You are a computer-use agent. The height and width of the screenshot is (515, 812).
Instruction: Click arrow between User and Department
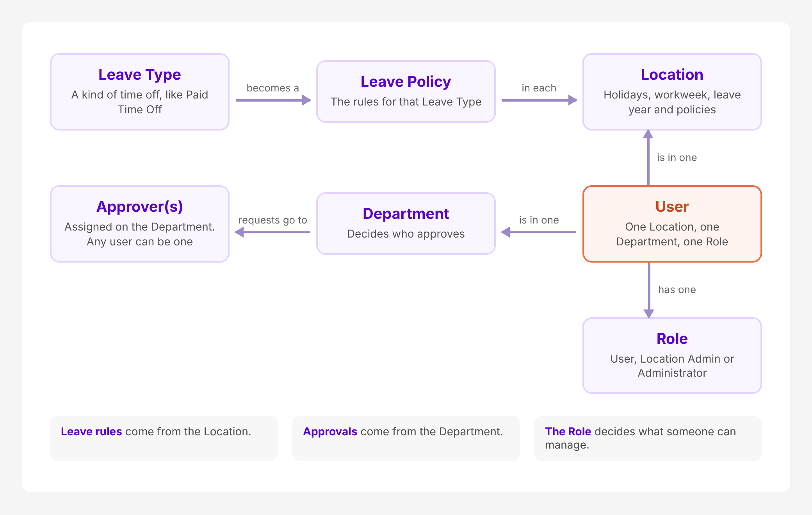click(x=538, y=232)
